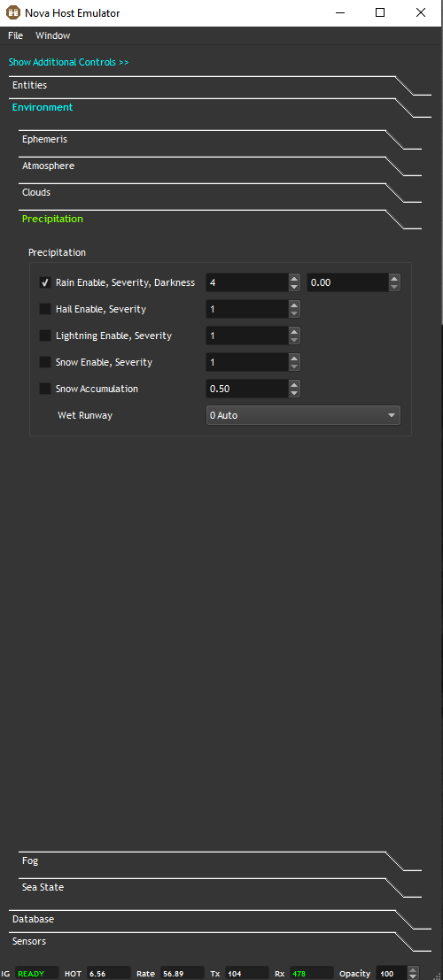Image resolution: width=443 pixels, height=980 pixels.
Task: Increase Rain Severity with up arrow
Action: click(x=294, y=279)
